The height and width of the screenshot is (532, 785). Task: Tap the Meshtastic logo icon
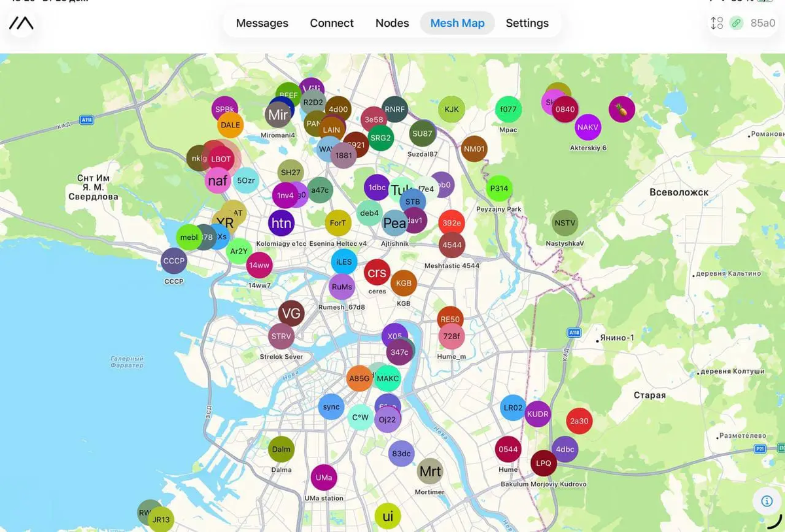point(21,24)
